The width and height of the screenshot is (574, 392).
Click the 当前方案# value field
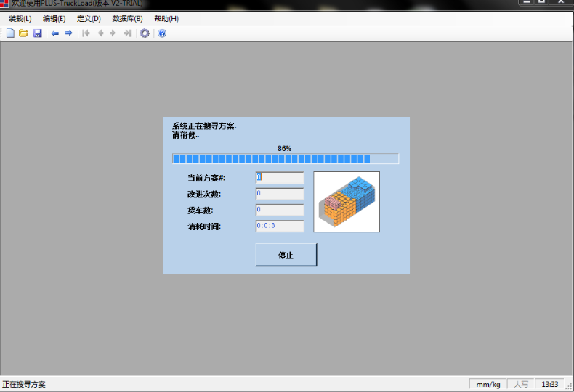280,178
